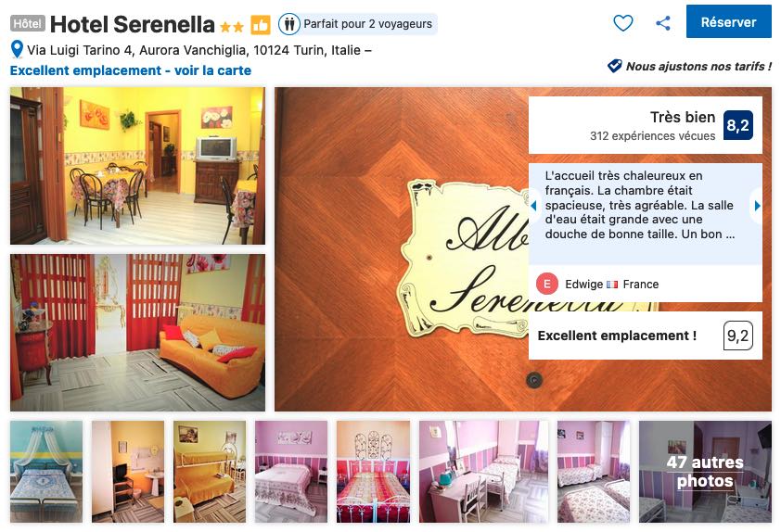Click the map pin location icon
This screenshot has width=781, height=532.
(17, 49)
